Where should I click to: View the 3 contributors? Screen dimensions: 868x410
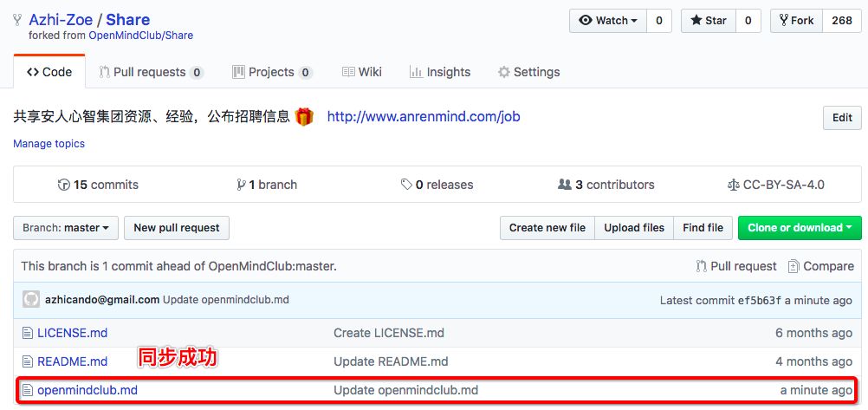coord(606,185)
